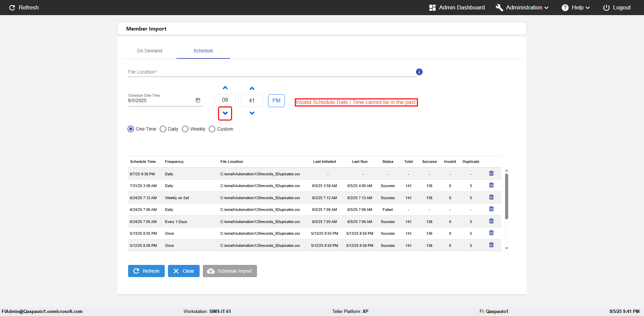Delete the 7/31/25 3:59 AM schedule
Screen dimensions: 644x316
[x=491, y=185]
